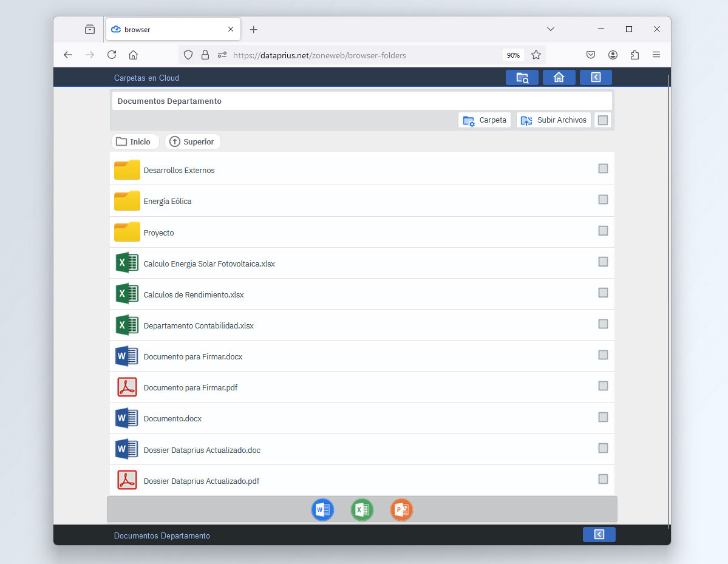Click the back arrow button in top header

[596, 78]
